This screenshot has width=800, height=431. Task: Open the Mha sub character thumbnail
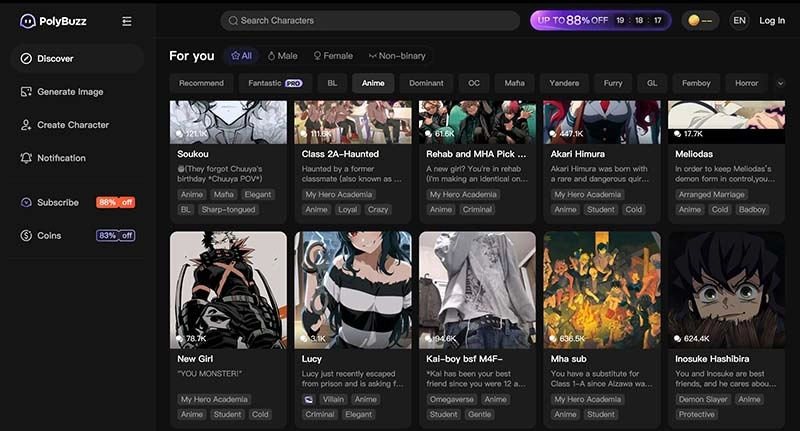pyautogui.click(x=602, y=290)
